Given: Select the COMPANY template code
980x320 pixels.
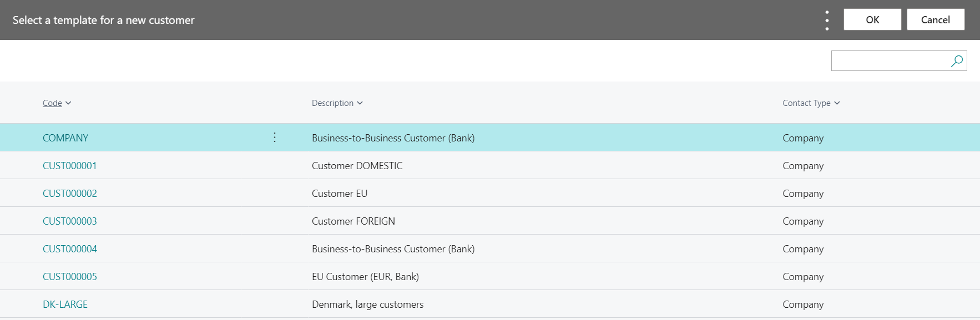Looking at the screenshot, I should [65, 138].
